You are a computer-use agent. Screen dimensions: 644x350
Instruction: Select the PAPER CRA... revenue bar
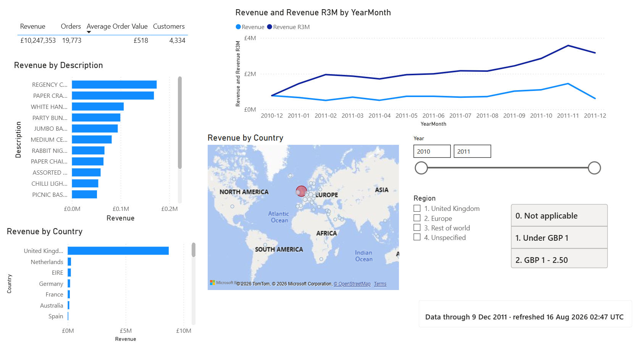[x=113, y=96]
